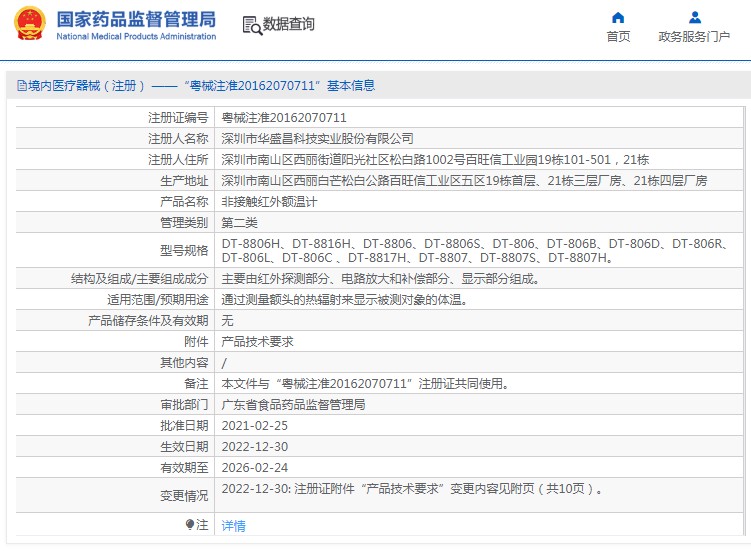Click expiry date 2026-02-24
This screenshot has height=551, width=751.
254,468
